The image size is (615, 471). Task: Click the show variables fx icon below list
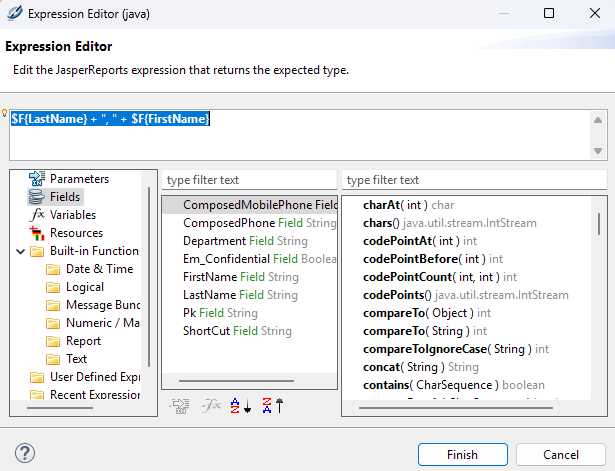(211, 405)
